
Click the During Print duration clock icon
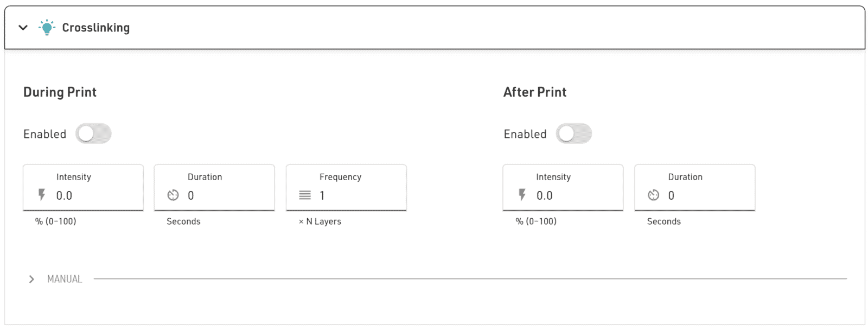(173, 195)
